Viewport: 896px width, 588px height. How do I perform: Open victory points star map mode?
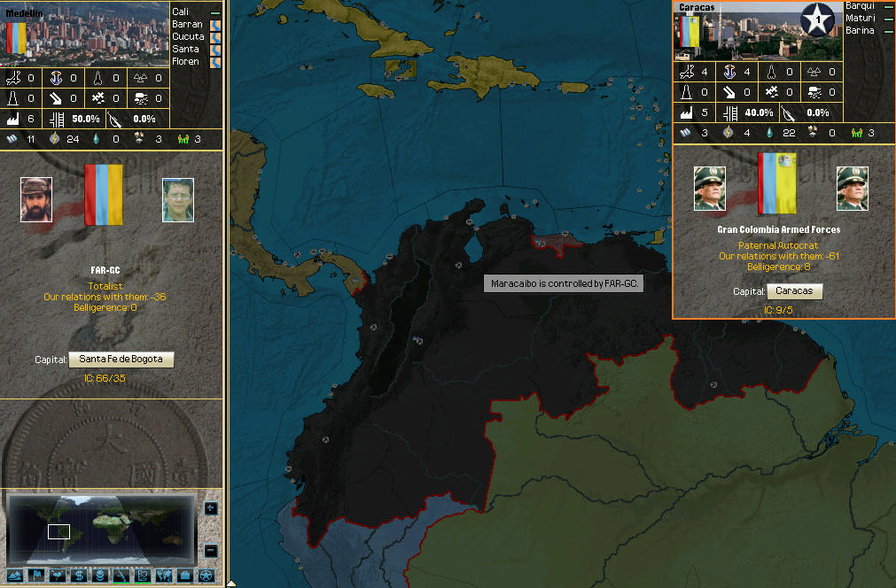click(206, 576)
